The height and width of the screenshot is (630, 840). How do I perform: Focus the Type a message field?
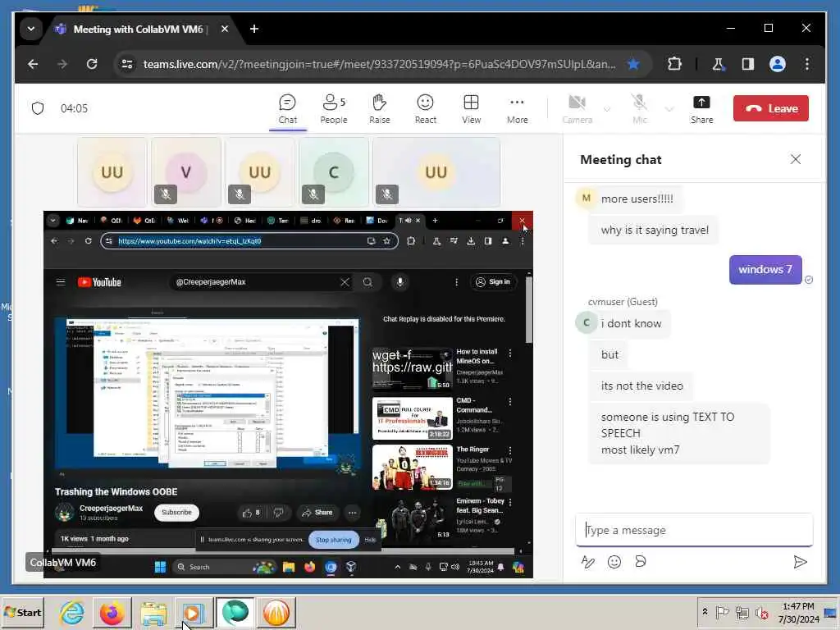pyautogui.click(x=694, y=530)
